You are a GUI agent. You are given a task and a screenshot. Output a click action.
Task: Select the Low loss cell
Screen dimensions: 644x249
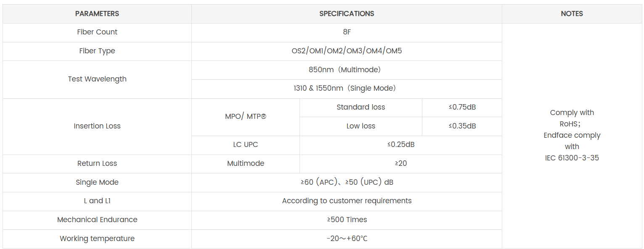361,126
